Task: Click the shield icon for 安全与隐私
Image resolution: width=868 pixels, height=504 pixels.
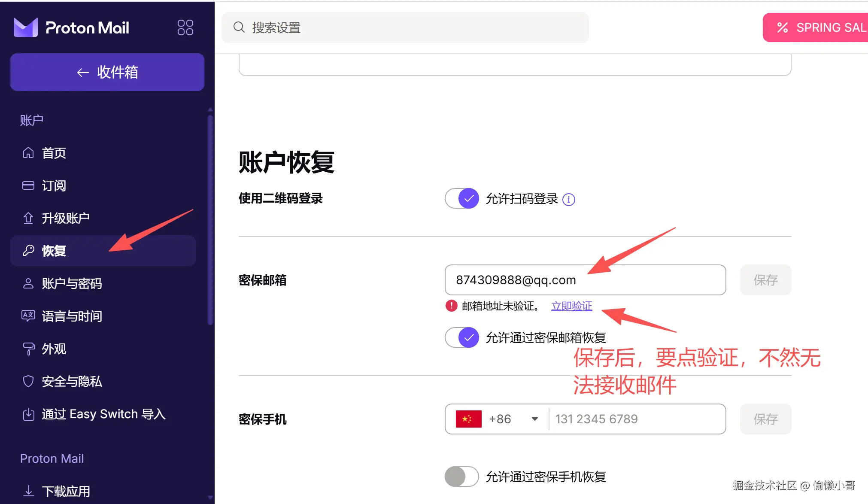Action: click(x=28, y=381)
